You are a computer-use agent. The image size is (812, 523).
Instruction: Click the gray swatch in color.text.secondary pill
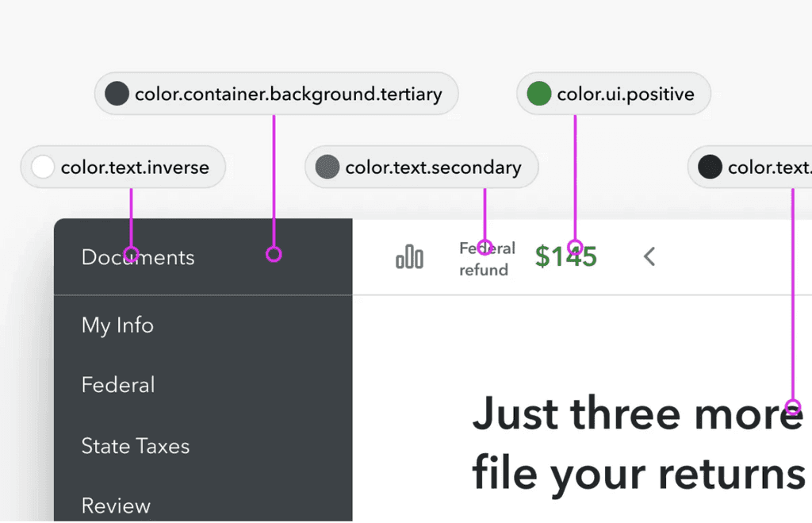pyautogui.click(x=327, y=167)
